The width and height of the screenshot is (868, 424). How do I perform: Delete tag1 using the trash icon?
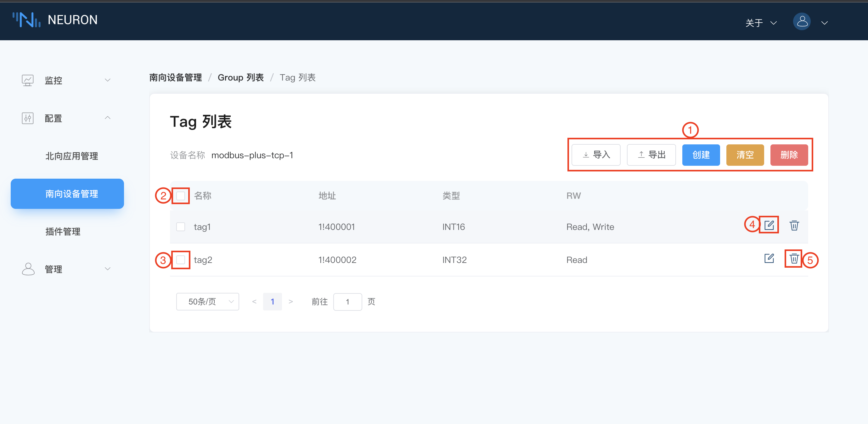point(794,225)
